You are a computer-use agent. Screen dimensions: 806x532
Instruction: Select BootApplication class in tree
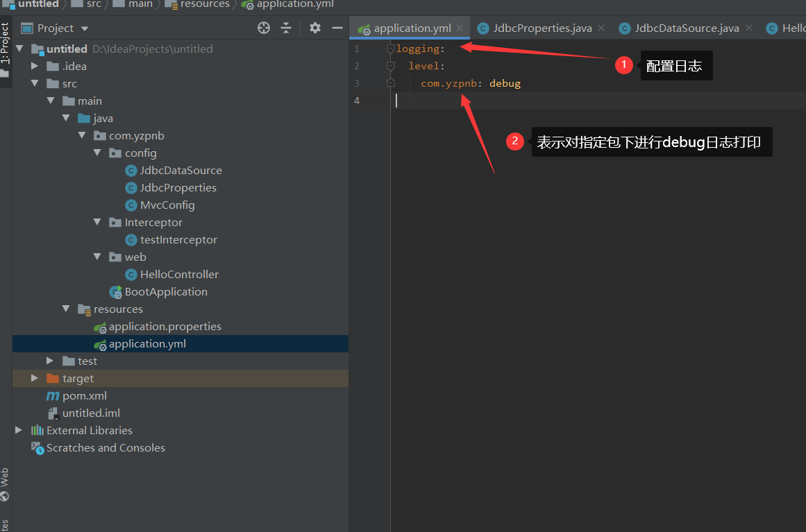166,292
